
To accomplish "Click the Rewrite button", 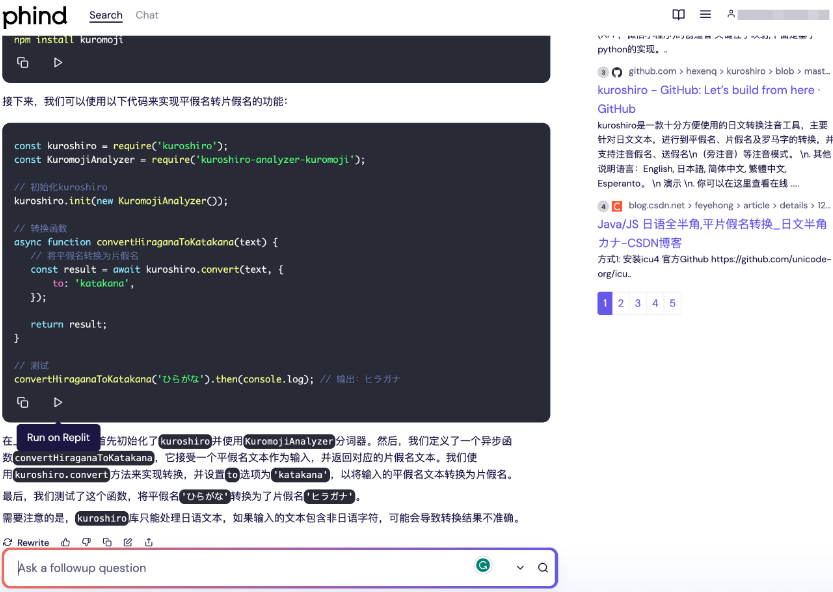I will coord(26,543).
